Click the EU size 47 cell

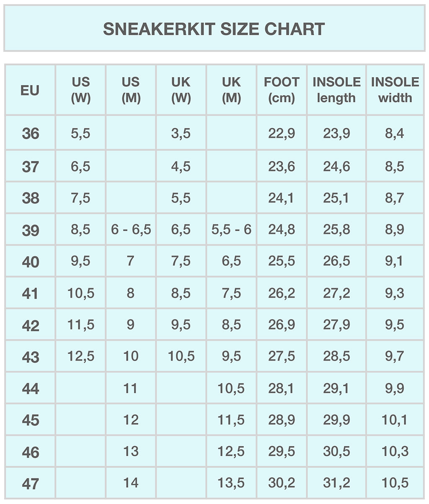point(30,484)
